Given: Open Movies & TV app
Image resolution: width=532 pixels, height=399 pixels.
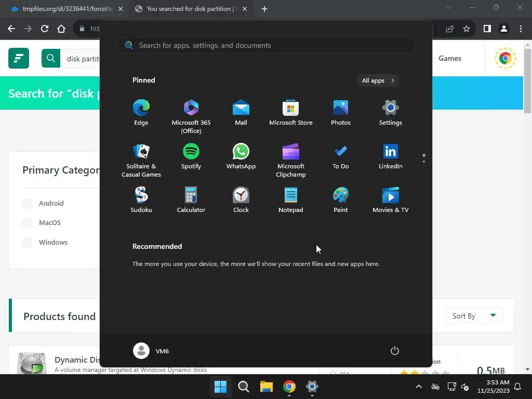Looking at the screenshot, I should [391, 200].
